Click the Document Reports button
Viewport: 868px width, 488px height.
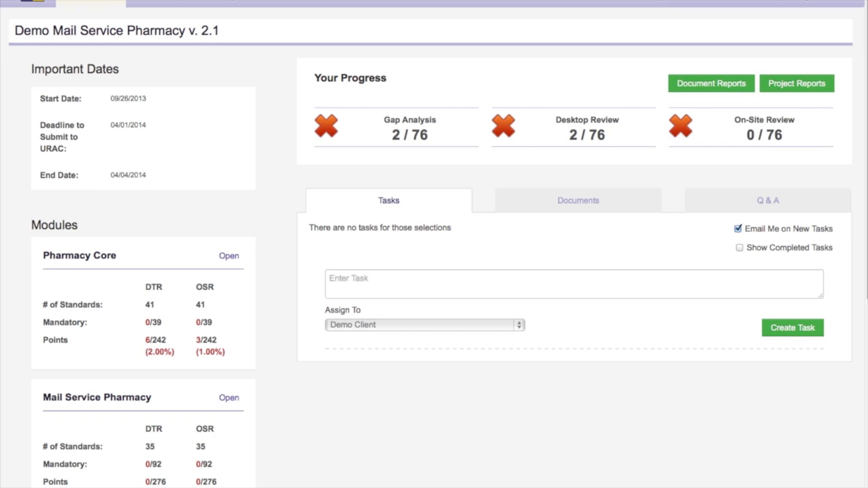point(711,84)
